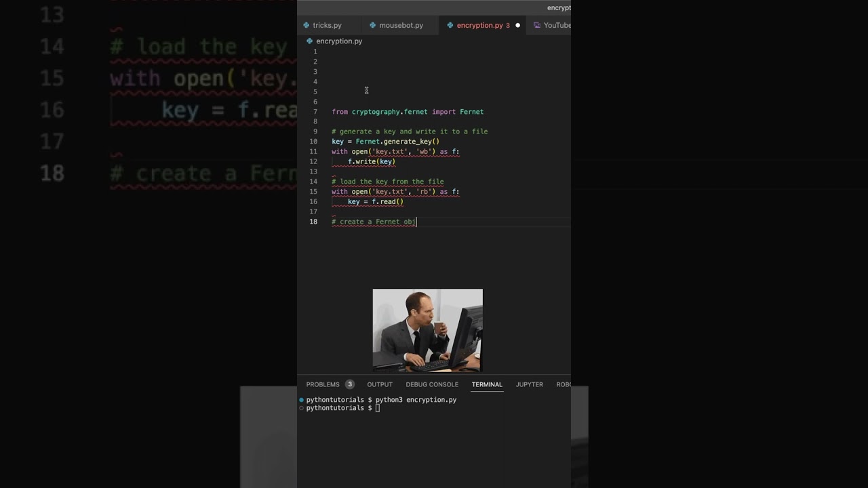This screenshot has height=488, width=868.
Task: Click 'key = Fernet.generate_key()' code line
Action: click(x=385, y=142)
